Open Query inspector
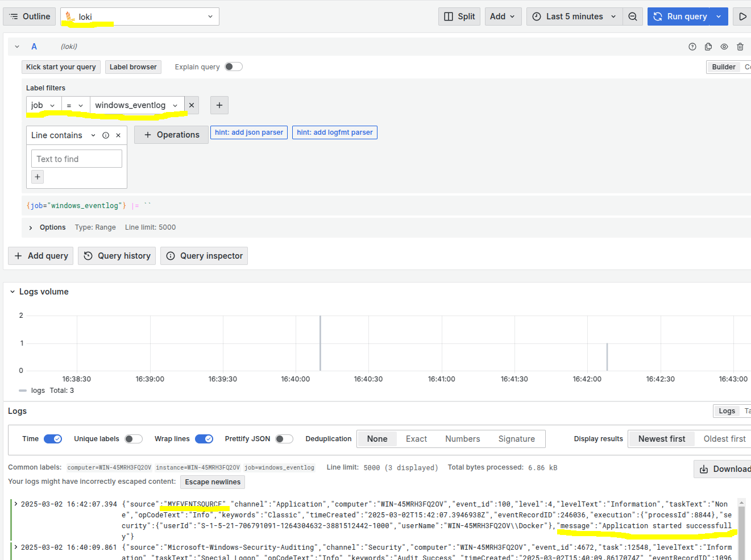The image size is (751, 560). pos(204,256)
